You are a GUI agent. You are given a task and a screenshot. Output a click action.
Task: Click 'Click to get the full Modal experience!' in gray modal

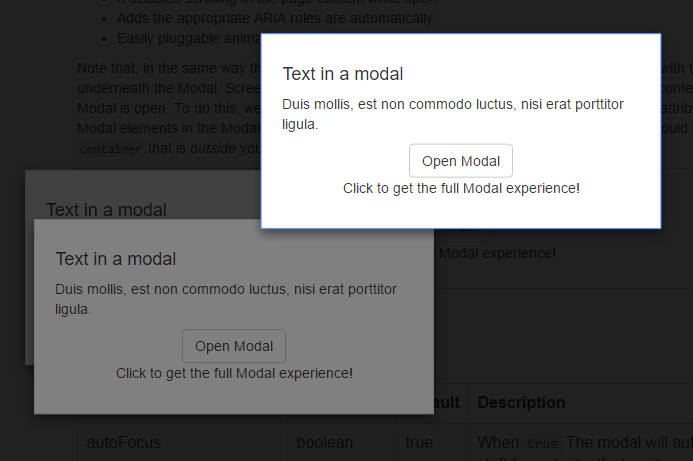(234, 373)
